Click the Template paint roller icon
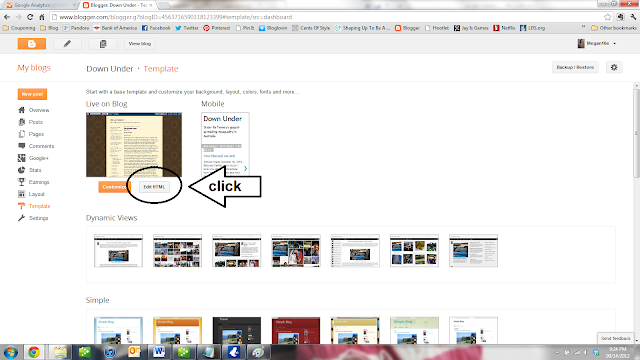The width and height of the screenshot is (640, 360). tap(22, 206)
